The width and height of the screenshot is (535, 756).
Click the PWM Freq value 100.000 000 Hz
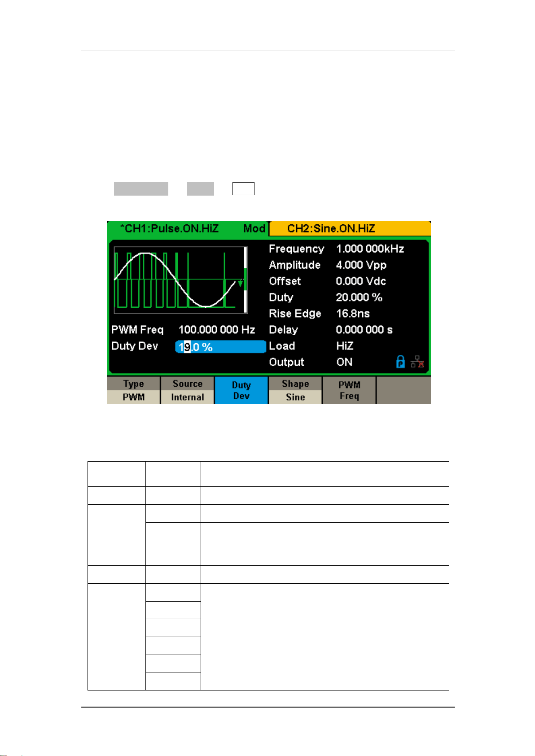[x=217, y=330]
